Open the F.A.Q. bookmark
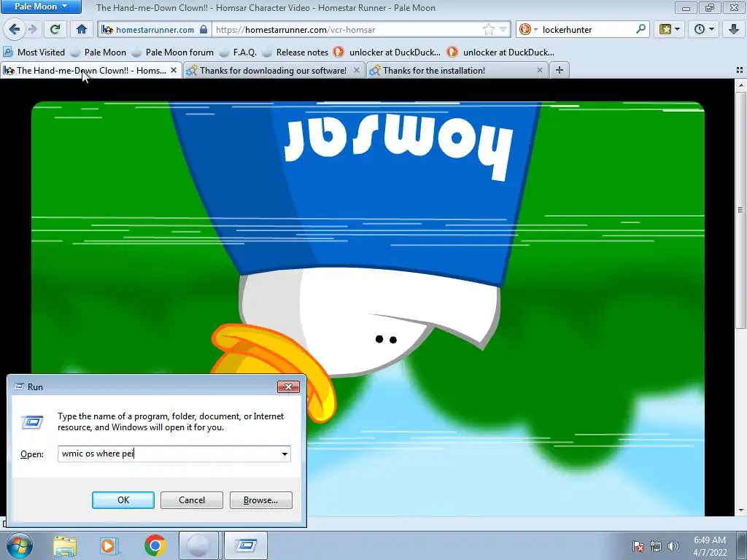 point(238,52)
